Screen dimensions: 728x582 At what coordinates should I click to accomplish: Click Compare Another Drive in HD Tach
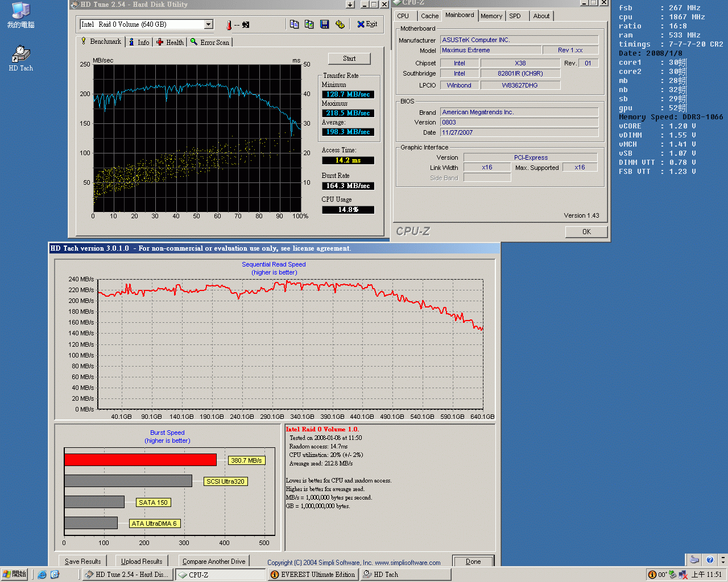coord(214,562)
